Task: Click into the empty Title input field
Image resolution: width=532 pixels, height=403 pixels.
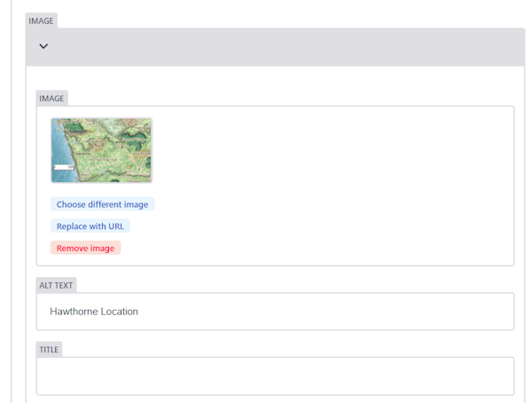Action: 275,375
